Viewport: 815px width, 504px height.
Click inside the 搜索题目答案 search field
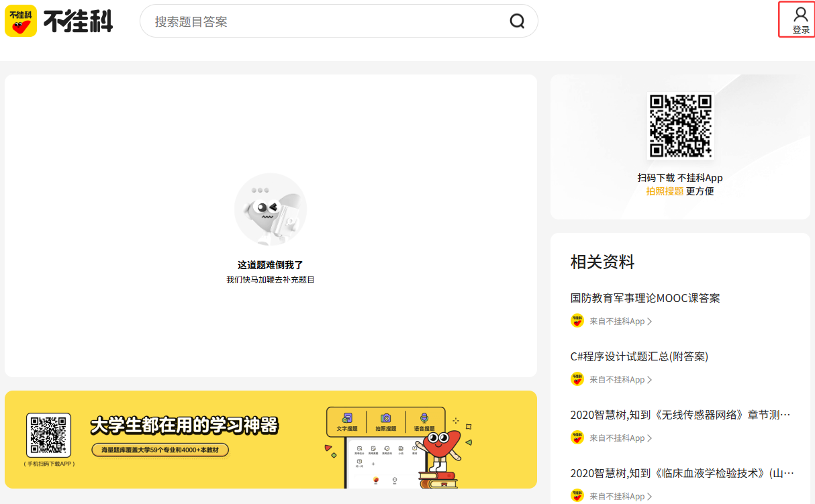click(302, 21)
